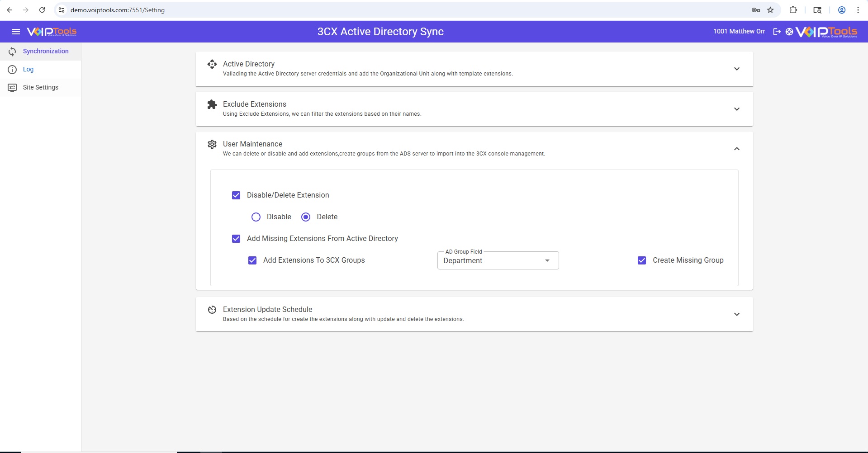Click the logout icon beside Matthew Orr
The image size is (868, 453).
(x=777, y=32)
